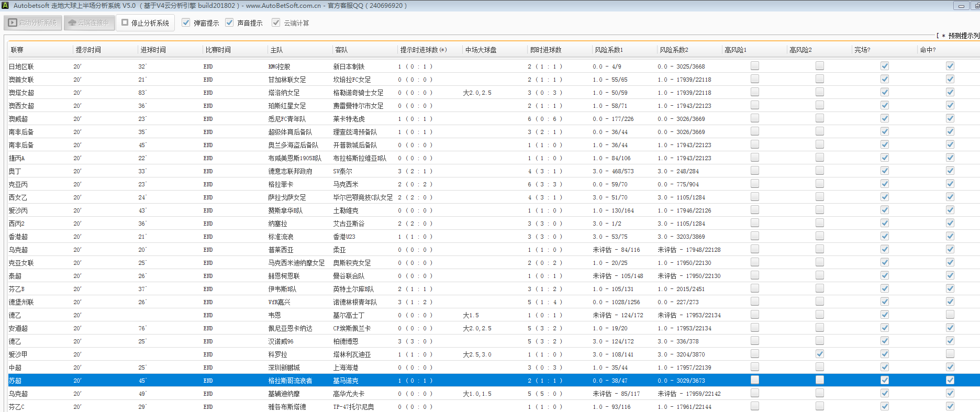This screenshot has height=412, width=980.
Task: Check 高风险1 box for the 日地区联 row
Action: 754,66
